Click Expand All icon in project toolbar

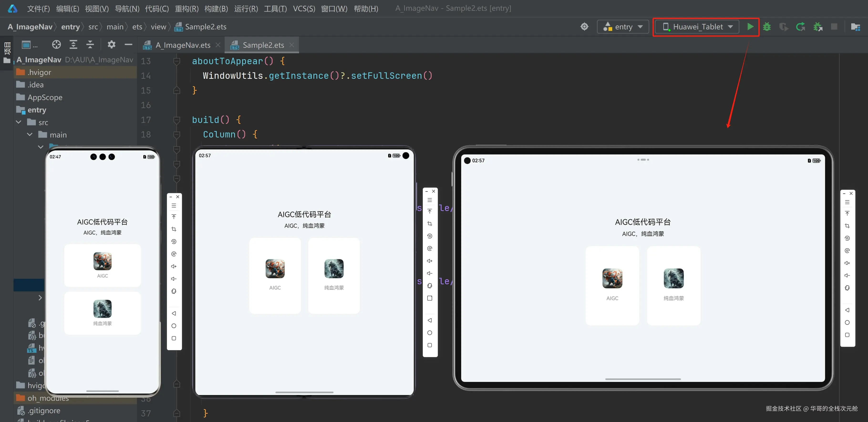coord(73,45)
